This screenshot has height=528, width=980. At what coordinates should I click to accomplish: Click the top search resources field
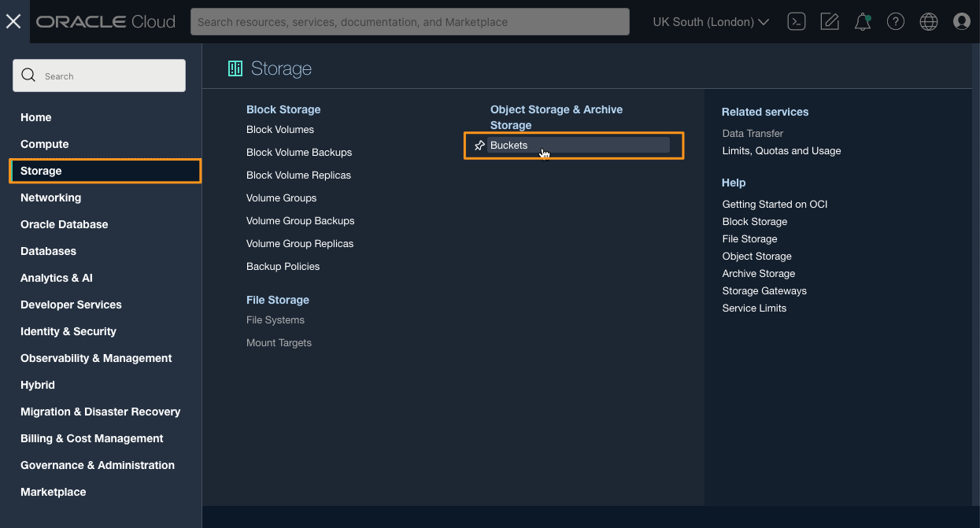pos(409,21)
